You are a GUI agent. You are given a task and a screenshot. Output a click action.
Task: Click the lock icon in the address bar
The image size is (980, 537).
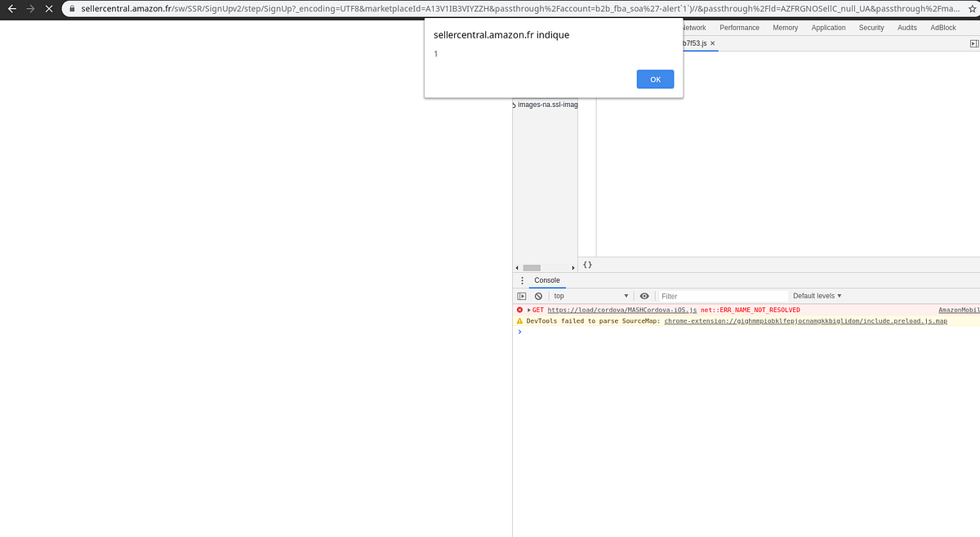click(x=72, y=10)
